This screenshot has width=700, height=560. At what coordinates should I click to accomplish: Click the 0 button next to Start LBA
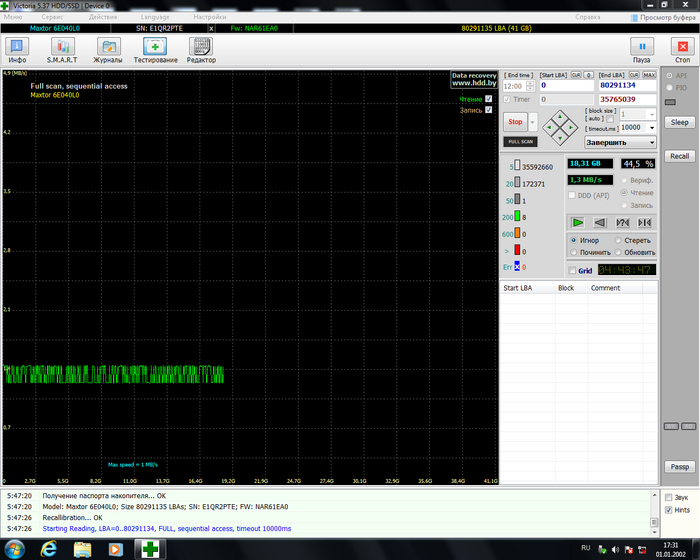(x=588, y=75)
